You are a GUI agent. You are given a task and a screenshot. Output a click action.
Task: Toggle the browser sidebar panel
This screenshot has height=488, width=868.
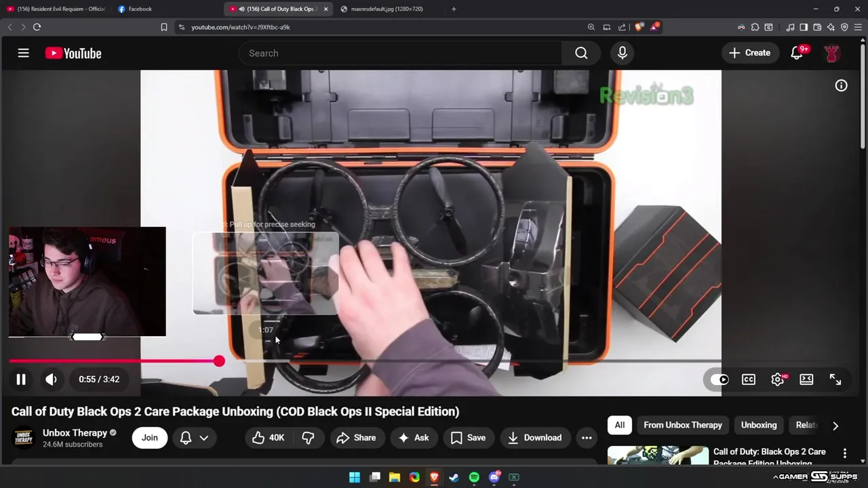(x=804, y=27)
